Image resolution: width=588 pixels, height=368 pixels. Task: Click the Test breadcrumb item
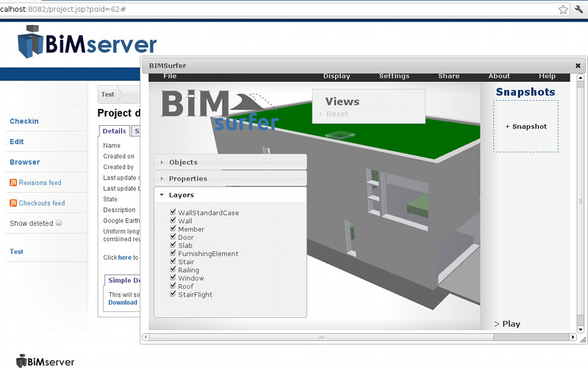coord(107,95)
